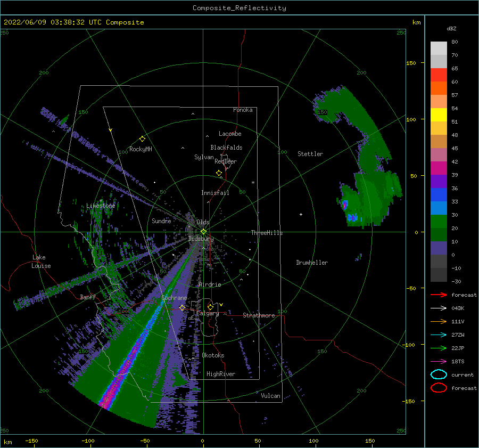This screenshot has width=479, height=448.
Task: Click the yellow radar site marker near Olds
Action: [203, 232]
